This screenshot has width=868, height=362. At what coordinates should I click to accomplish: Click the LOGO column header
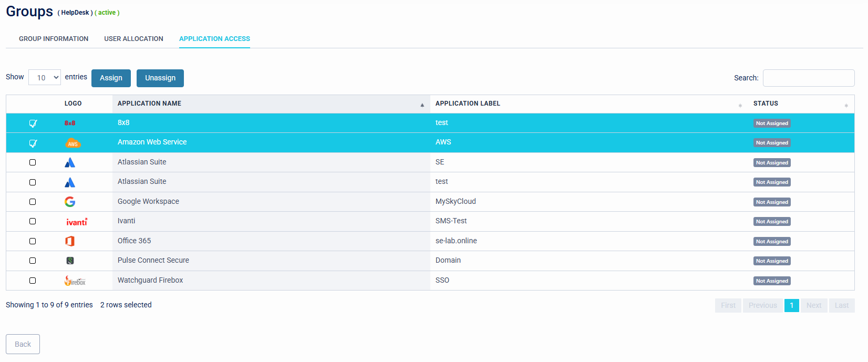pyautogui.click(x=73, y=104)
